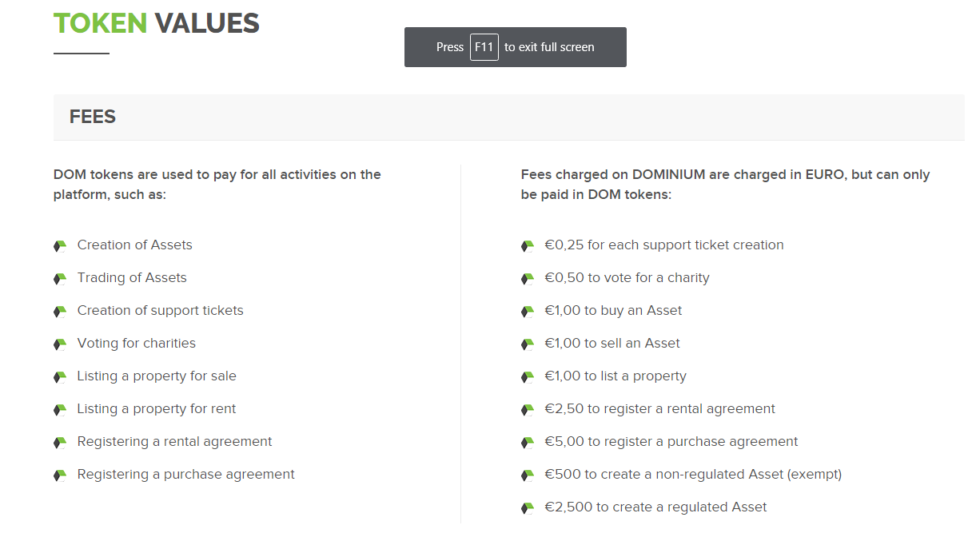Click the '€1,00 to list a property' line
The image size is (980, 541).
pos(615,376)
